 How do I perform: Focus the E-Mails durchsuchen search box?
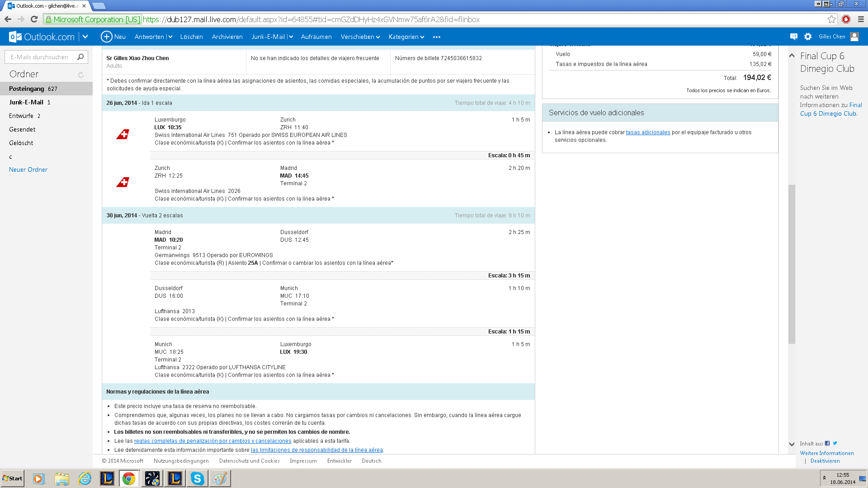[x=41, y=57]
